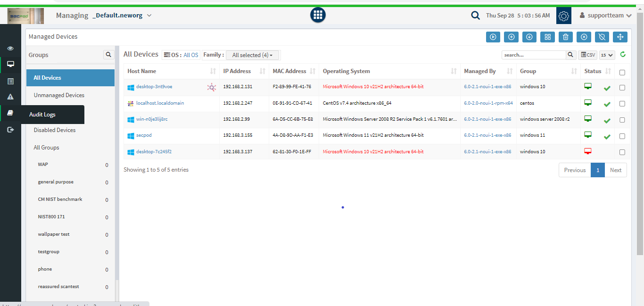Screen dimensions: 644x306
Task: Sort table by MAC Address column
Action: tap(294, 71)
